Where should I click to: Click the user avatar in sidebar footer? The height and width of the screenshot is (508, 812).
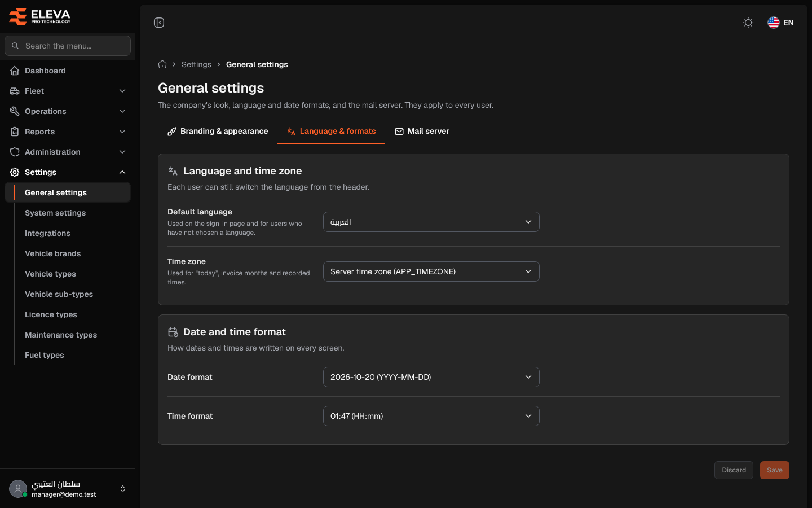point(18,489)
